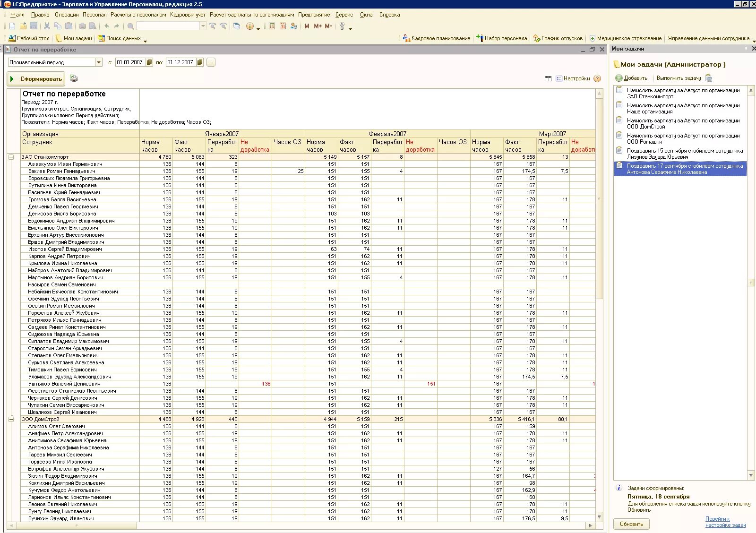The image size is (756, 533).
Task: Click the M memory button
Action: coord(307,26)
